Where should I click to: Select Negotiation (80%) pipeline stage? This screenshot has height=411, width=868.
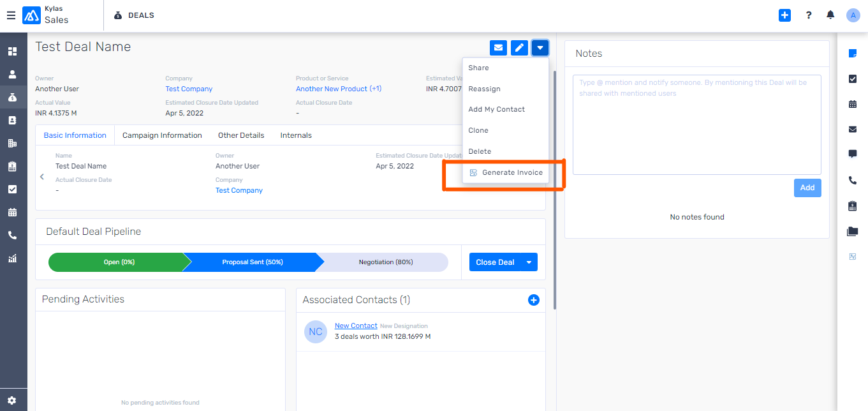385,262
